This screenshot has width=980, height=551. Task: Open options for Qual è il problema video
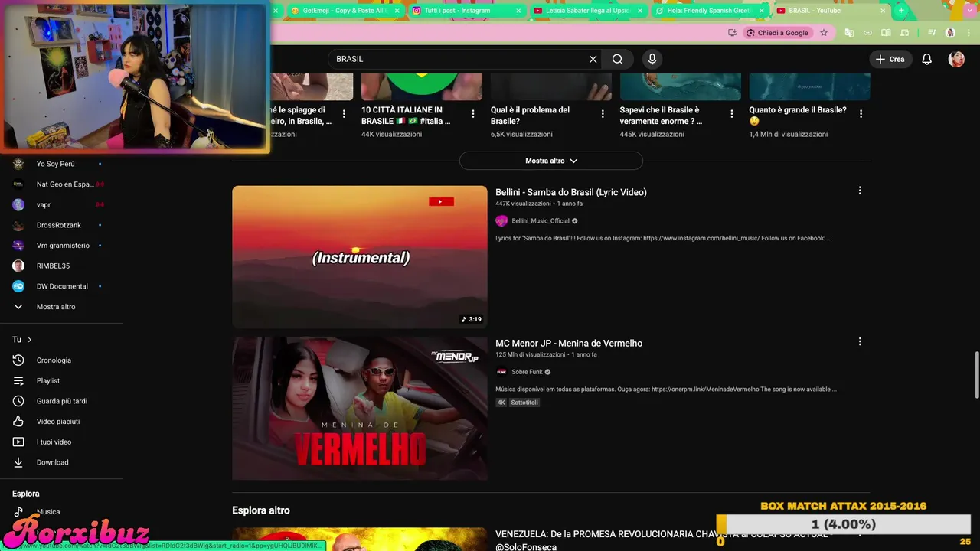pyautogui.click(x=603, y=114)
